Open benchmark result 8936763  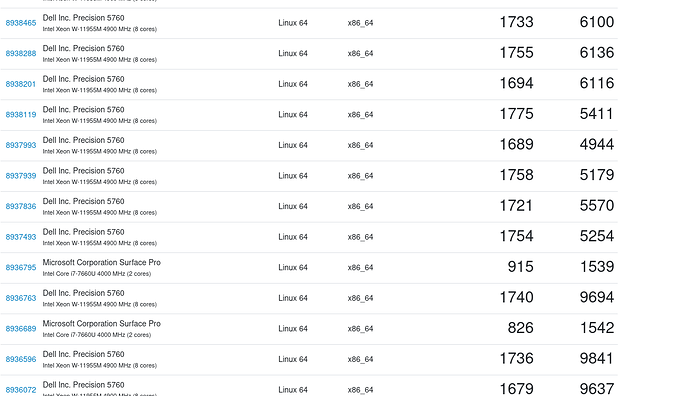(21, 298)
